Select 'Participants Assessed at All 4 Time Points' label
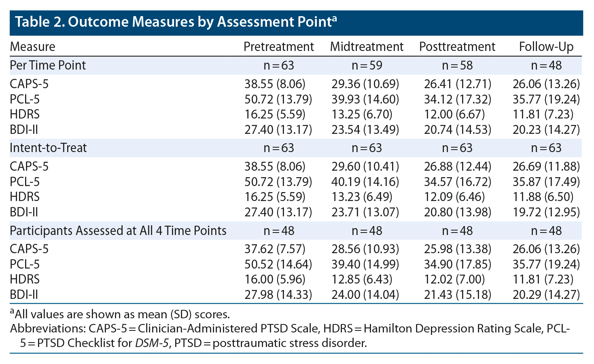Viewport: 594px width, 364px height. tap(118, 231)
